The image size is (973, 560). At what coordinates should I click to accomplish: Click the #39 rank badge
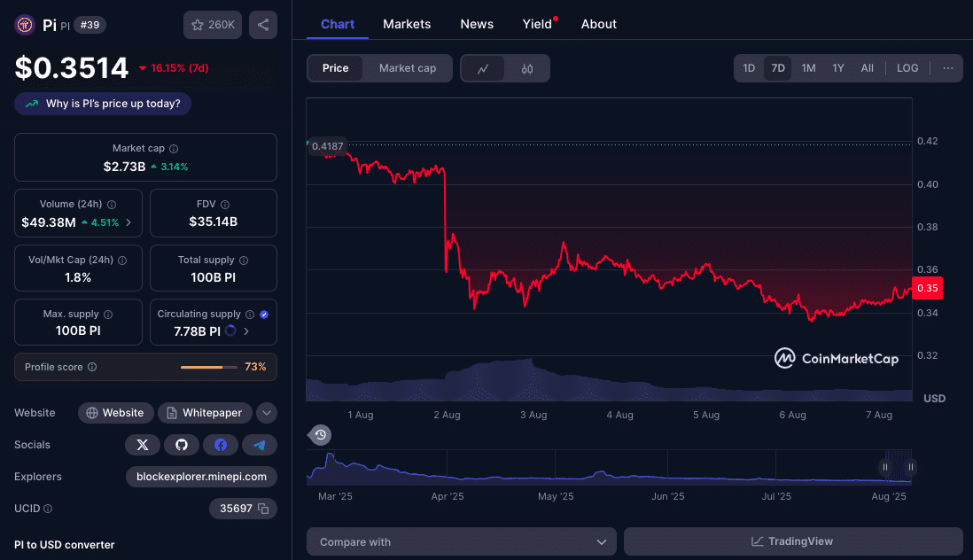point(90,25)
